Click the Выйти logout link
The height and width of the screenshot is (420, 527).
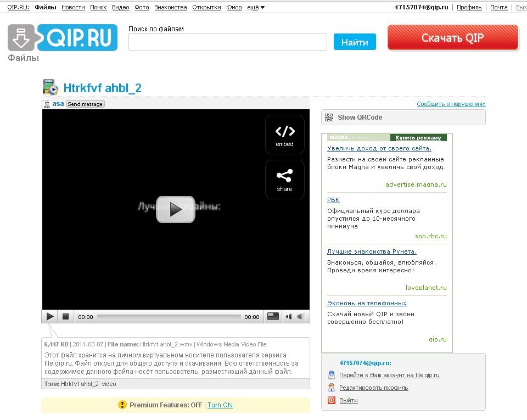click(x=348, y=400)
